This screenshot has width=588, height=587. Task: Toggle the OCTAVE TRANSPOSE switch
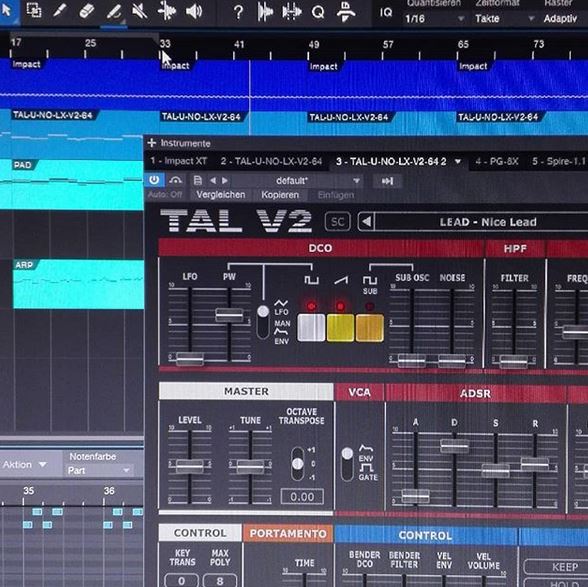[x=298, y=464]
